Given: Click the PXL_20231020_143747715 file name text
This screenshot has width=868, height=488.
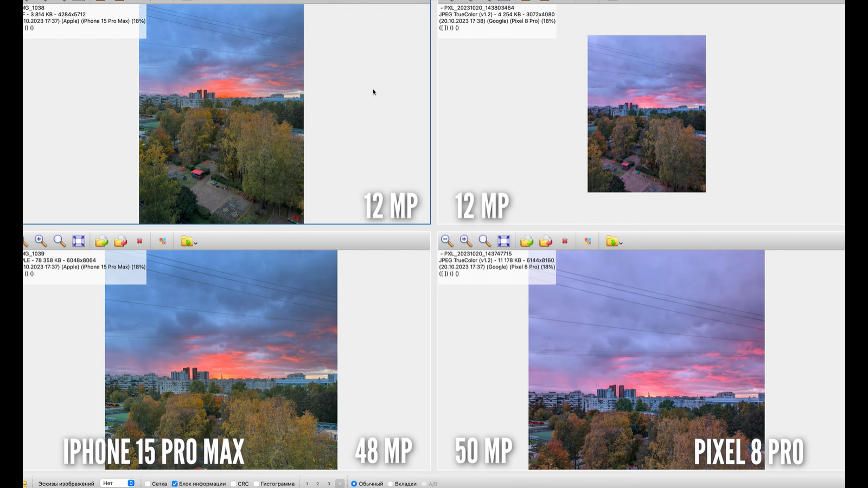Looking at the screenshot, I should [478, 253].
